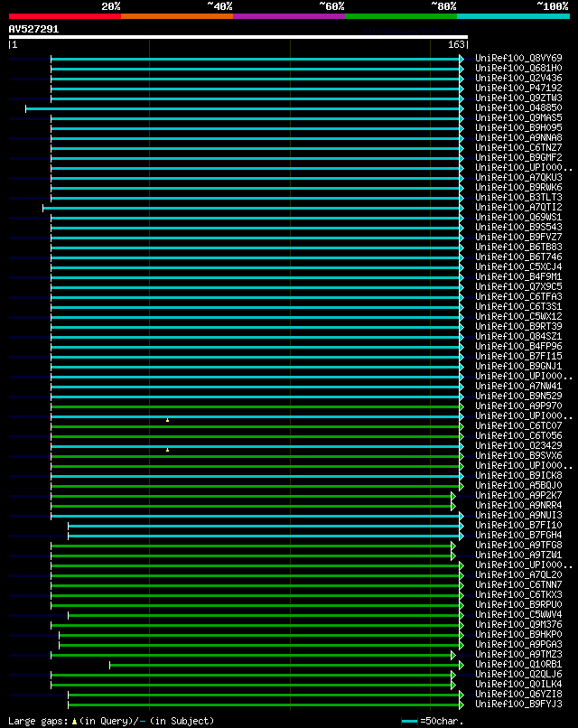This screenshot has width=578, height=728.
Task: Open hit UniRef100_B9RT39
Action: (x=518, y=326)
